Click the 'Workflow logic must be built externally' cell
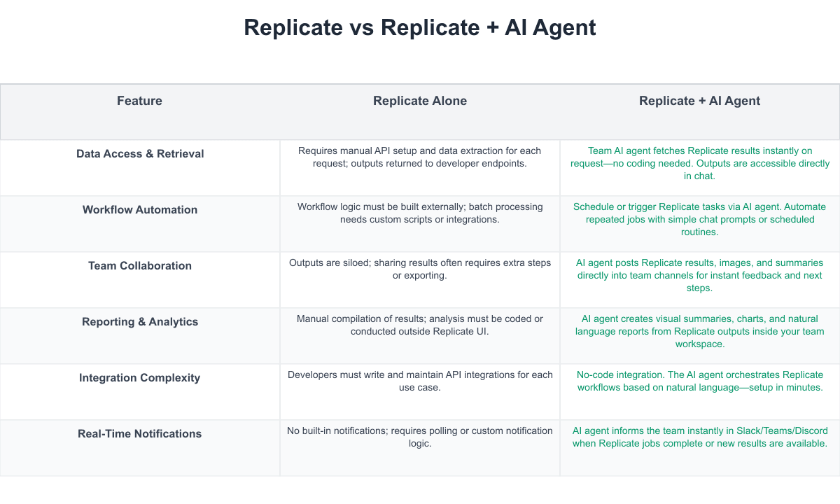The width and height of the screenshot is (840, 504). click(x=420, y=213)
